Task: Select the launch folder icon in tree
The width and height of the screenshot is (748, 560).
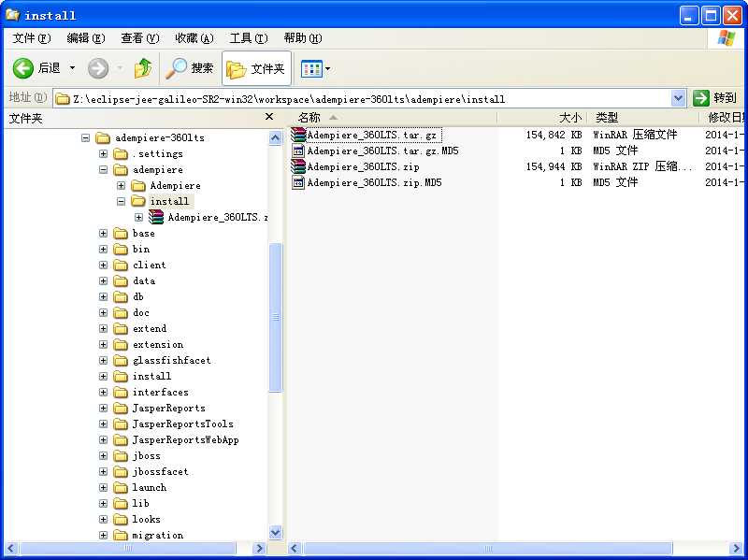Action: pyautogui.click(x=121, y=487)
